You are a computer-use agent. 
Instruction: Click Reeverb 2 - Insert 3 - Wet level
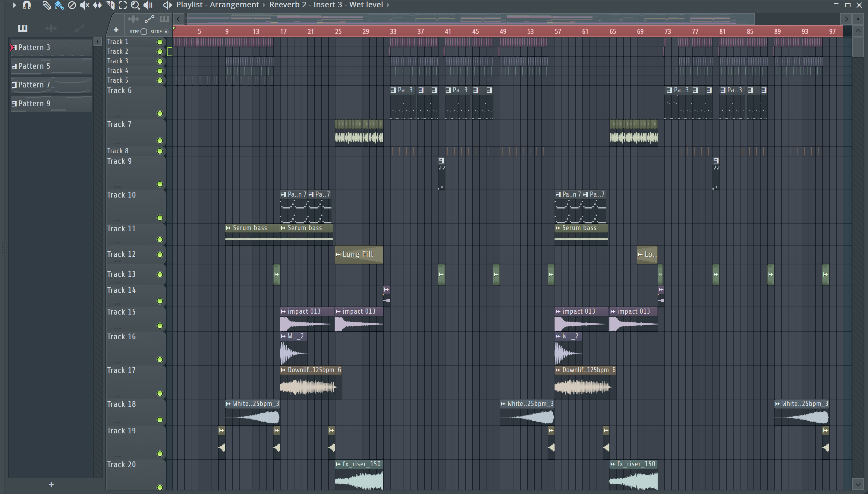326,5
